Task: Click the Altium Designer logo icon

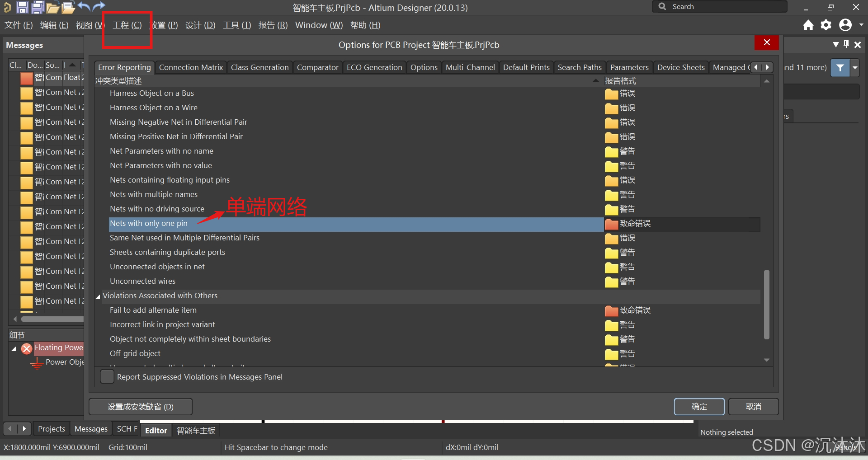Action: pyautogui.click(x=7, y=7)
